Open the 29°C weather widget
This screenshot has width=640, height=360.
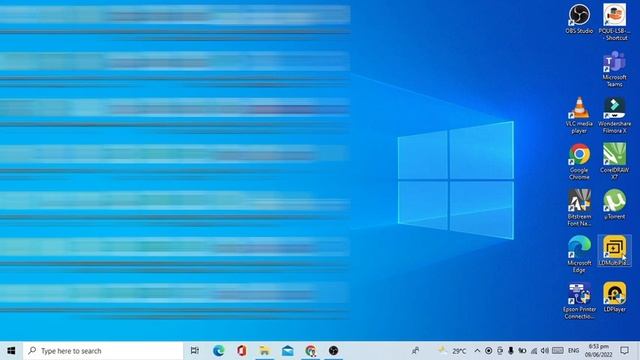coord(452,351)
